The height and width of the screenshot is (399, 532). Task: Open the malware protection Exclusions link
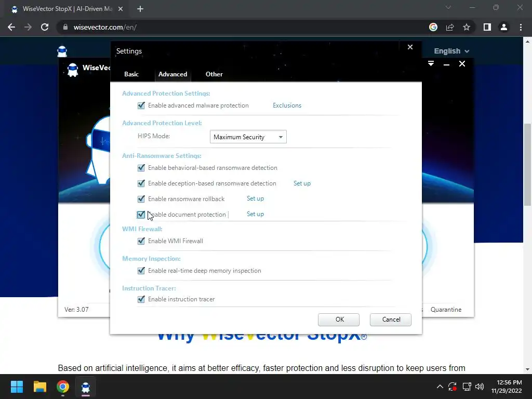287,105
